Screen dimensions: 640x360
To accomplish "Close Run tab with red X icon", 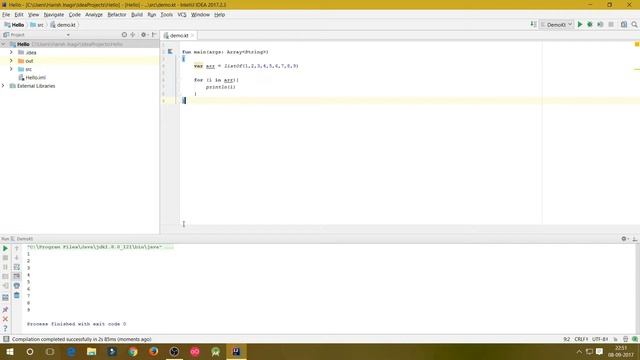I will [x=5, y=319].
